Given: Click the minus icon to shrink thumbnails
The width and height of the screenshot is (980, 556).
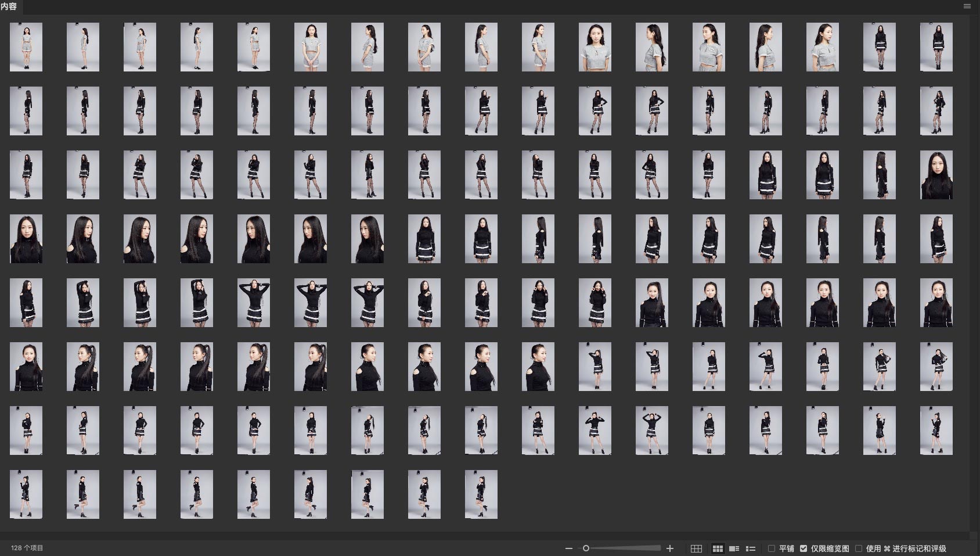Looking at the screenshot, I should (x=569, y=548).
